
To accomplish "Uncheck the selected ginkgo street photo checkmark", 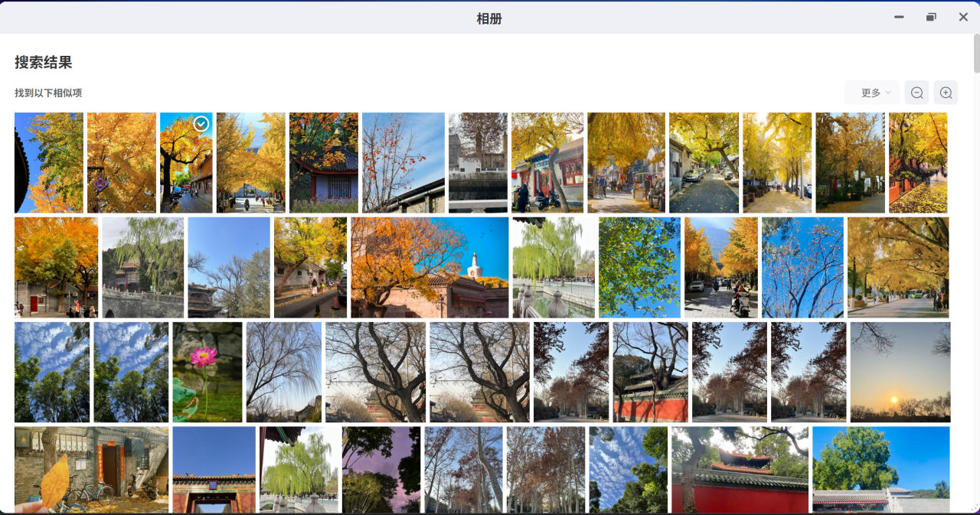I will click(x=201, y=123).
